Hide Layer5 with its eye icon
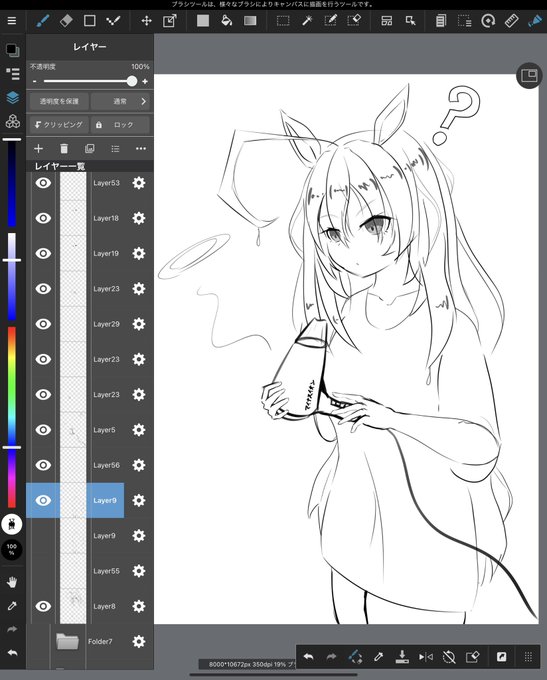Viewport: 547px width, 680px height. pyautogui.click(x=43, y=430)
